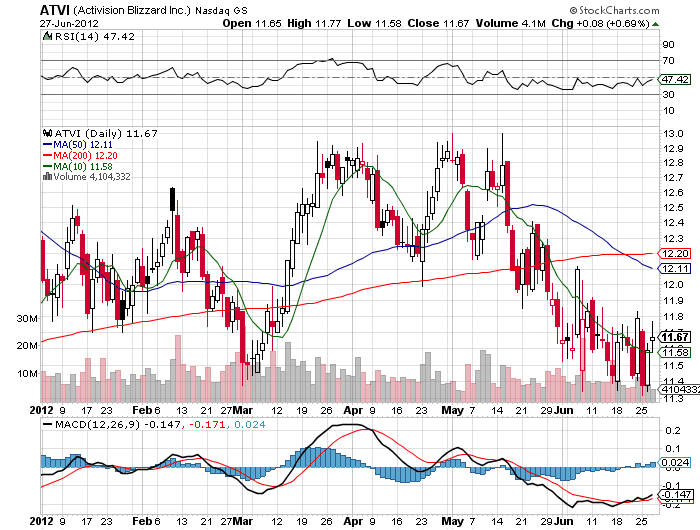Click the 13.0 price axis label

[673, 134]
